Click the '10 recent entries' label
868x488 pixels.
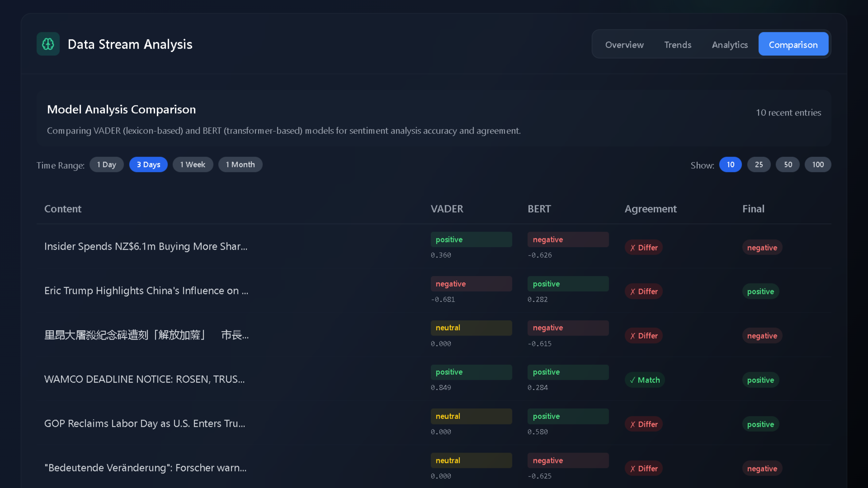(x=788, y=112)
